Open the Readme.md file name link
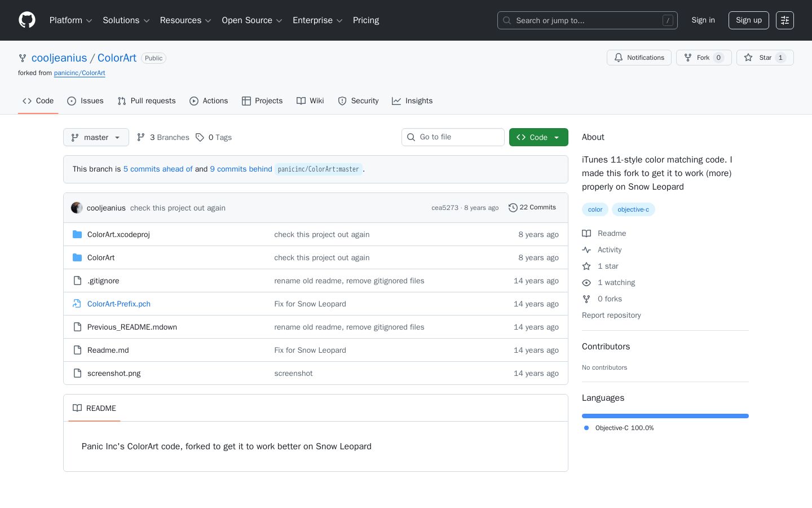 coord(108,350)
